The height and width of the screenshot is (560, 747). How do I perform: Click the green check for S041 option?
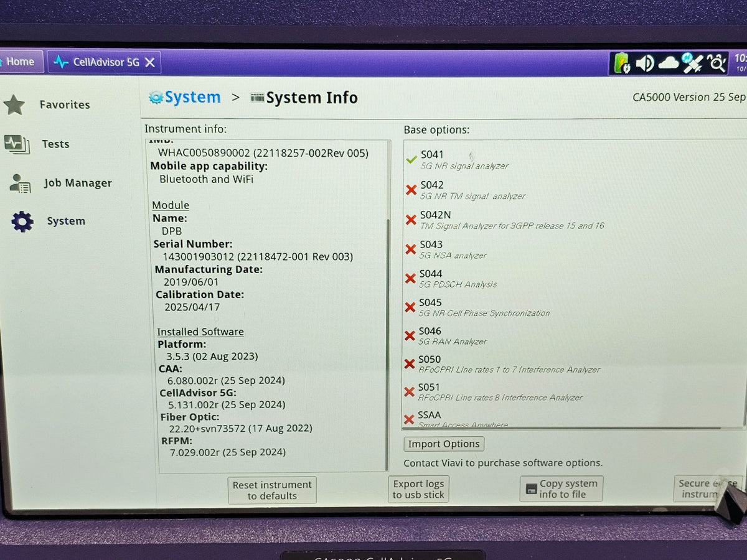(411, 160)
